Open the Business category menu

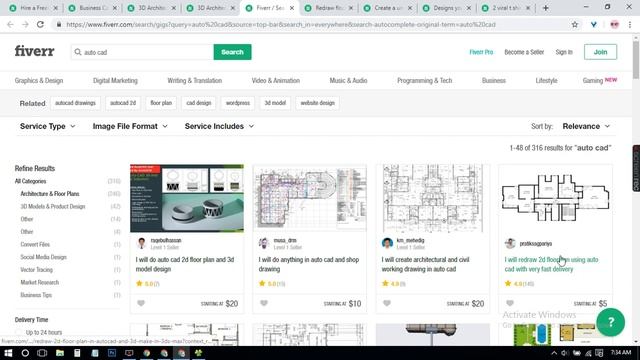tap(493, 80)
